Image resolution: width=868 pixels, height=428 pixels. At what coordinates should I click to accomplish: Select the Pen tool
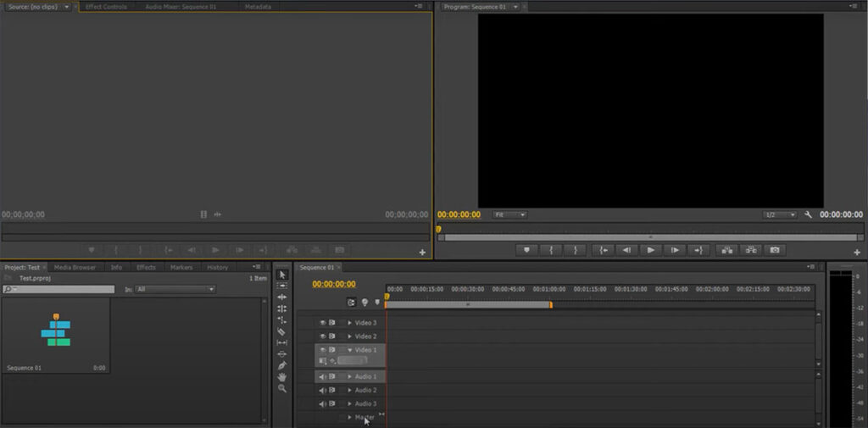282,365
